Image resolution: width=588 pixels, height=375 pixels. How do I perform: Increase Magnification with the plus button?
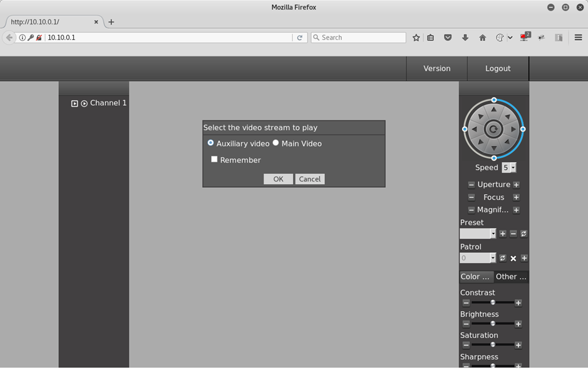(x=517, y=210)
